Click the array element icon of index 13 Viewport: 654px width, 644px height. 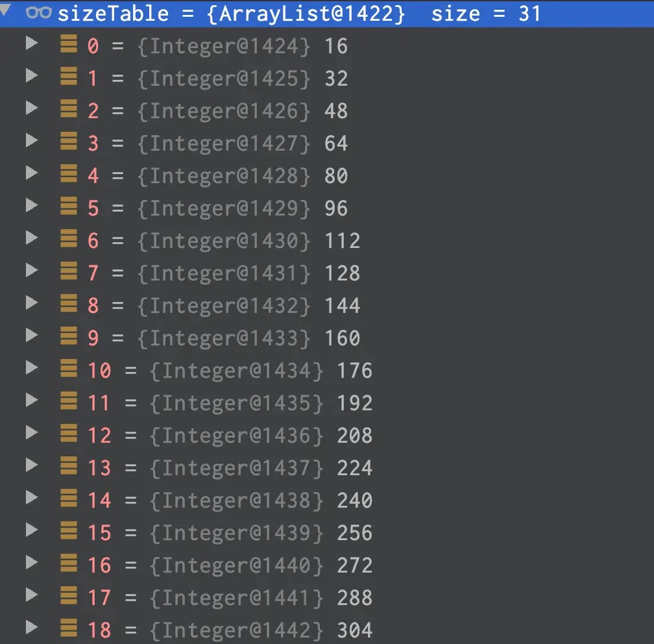tap(69, 465)
